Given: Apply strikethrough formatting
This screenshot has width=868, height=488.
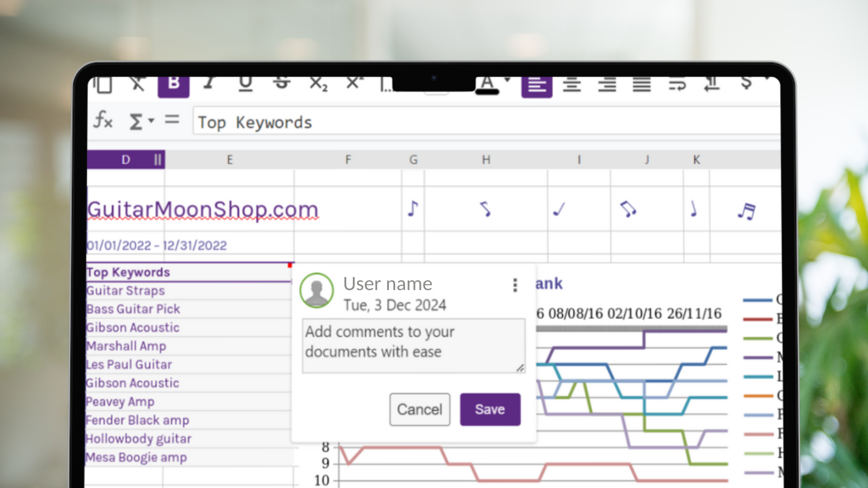Looking at the screenshot, I should point(282,84).
